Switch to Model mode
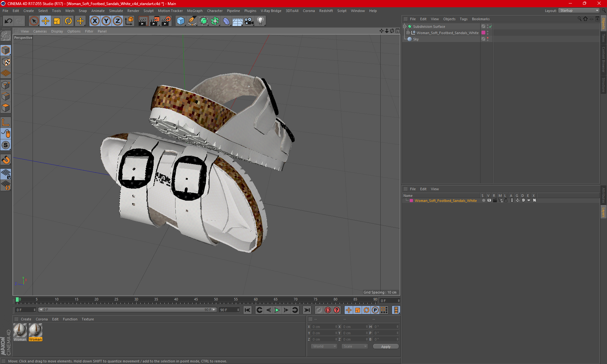This screenshot has width=607, height=364. [6, 50]
